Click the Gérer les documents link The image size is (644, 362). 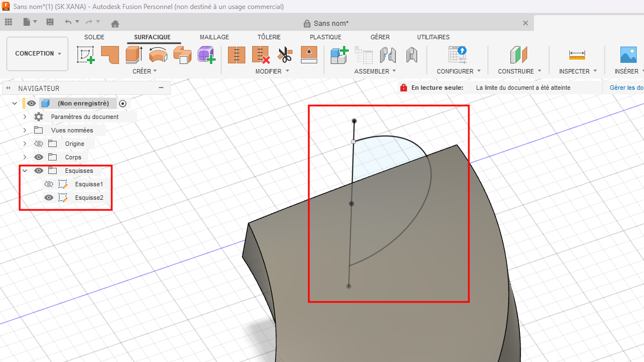(627, 88)
